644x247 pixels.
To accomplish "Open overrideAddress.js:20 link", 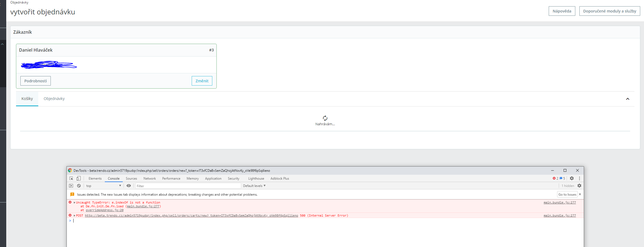I will tap(105, 210).
